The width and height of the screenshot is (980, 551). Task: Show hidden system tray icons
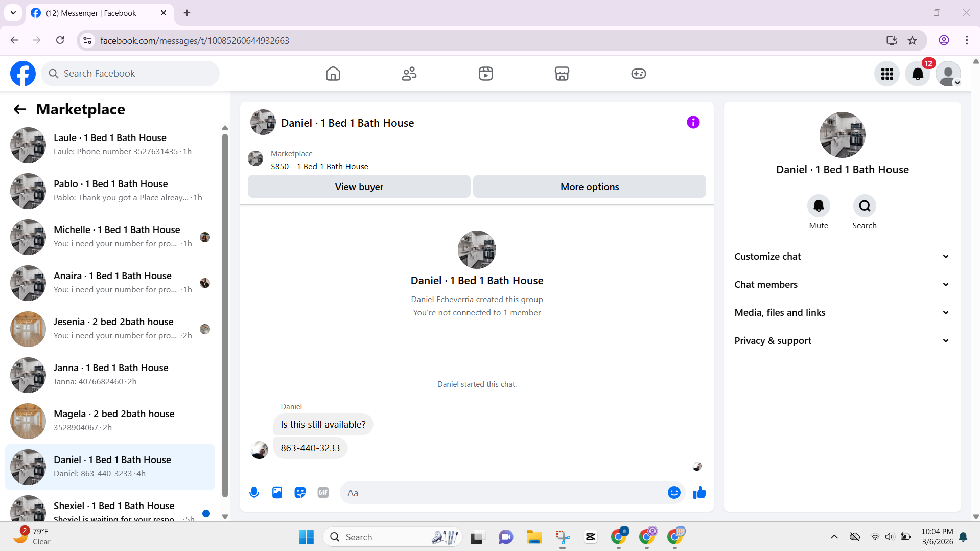[x=834, y=537]
